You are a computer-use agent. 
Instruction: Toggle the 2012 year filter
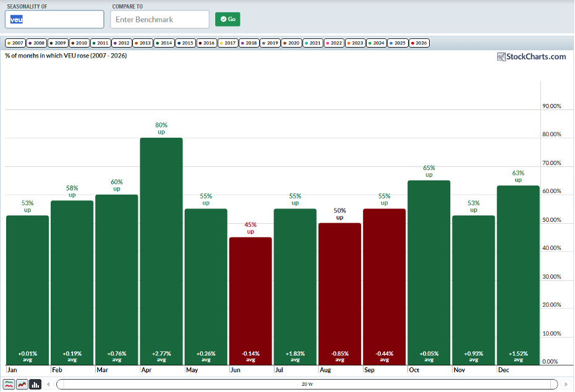click(x=121, y=43)
